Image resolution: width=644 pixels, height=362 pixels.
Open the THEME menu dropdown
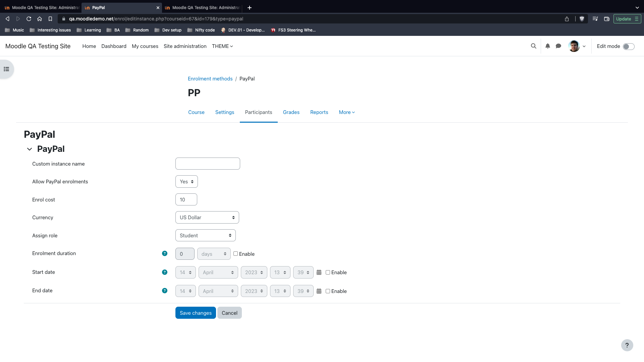[x=222, y=46]
